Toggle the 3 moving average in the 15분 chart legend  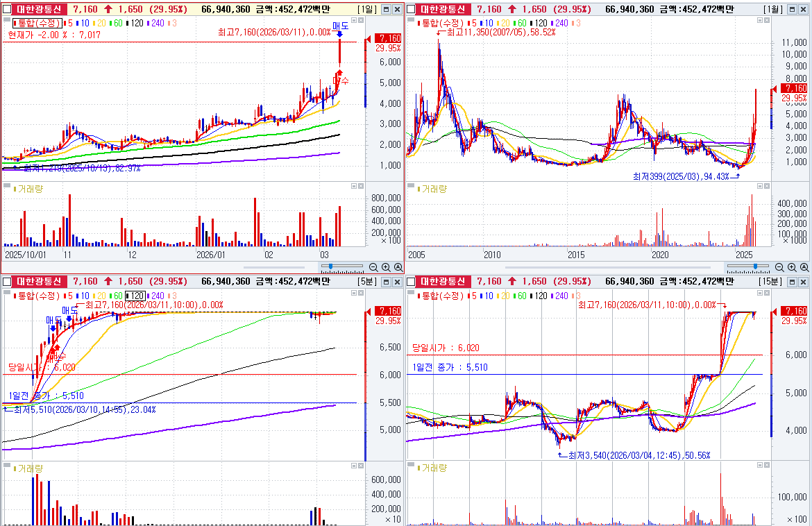click(576, 296)
